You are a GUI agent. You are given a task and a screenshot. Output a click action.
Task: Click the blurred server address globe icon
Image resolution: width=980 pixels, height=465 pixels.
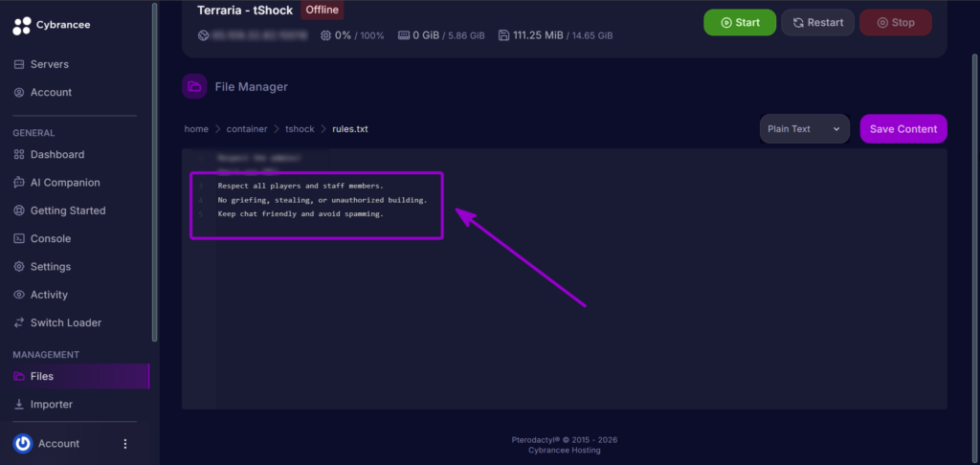pos(203,35)
